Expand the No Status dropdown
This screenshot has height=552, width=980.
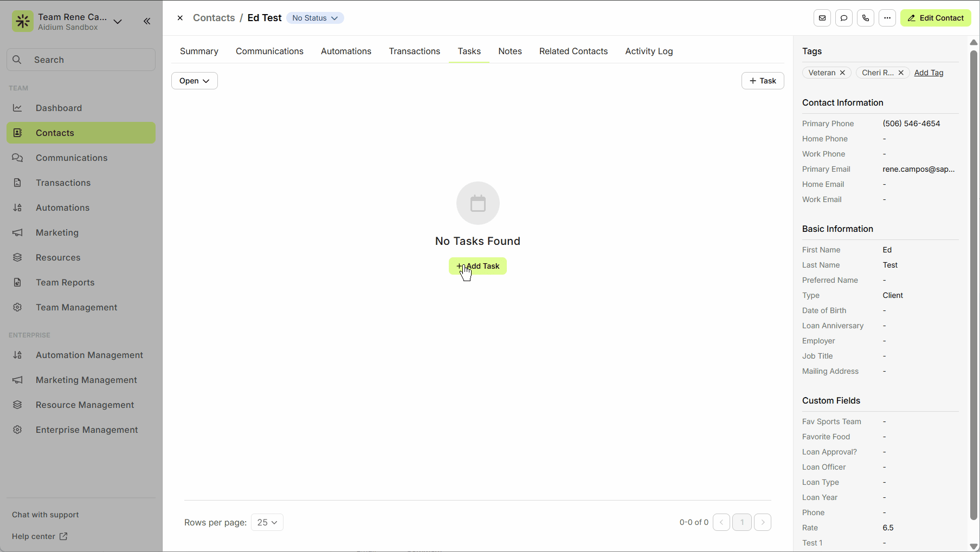click(315, 18)
